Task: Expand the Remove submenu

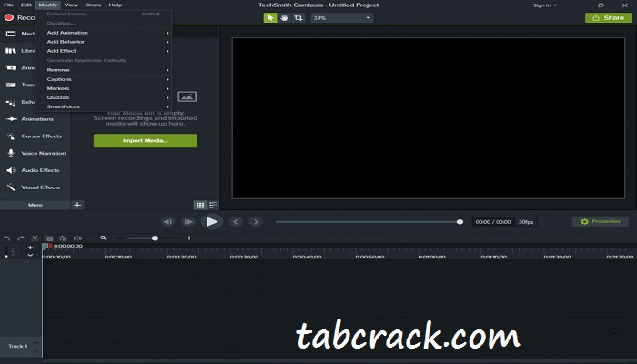Action: click(x=104, y=70)
